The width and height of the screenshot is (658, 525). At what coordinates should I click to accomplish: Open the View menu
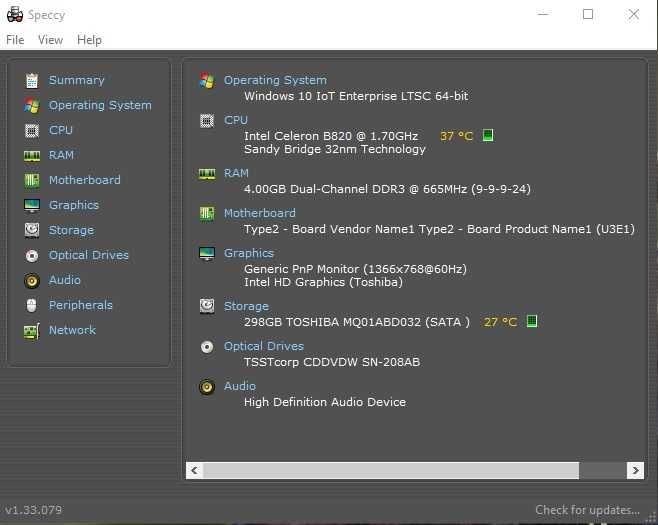pyautogui.click(x=50, y=40)
